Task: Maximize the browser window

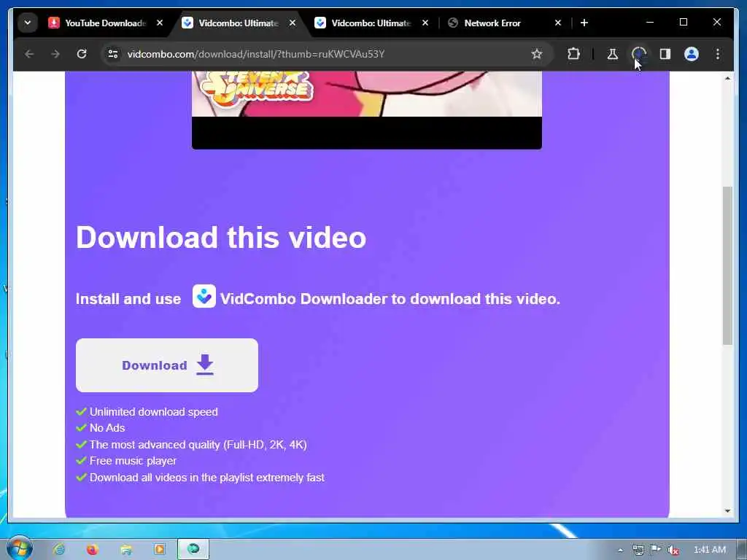Action: pos(683,23)
